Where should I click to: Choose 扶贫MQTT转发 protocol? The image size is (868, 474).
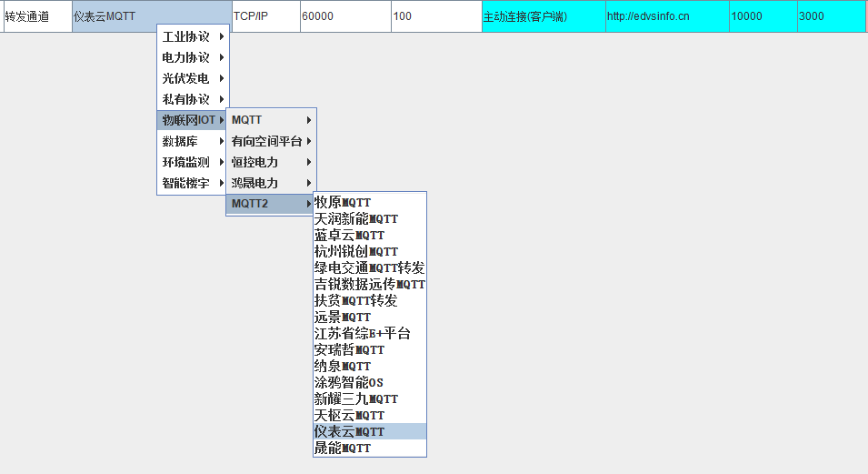tap(370, 300)
